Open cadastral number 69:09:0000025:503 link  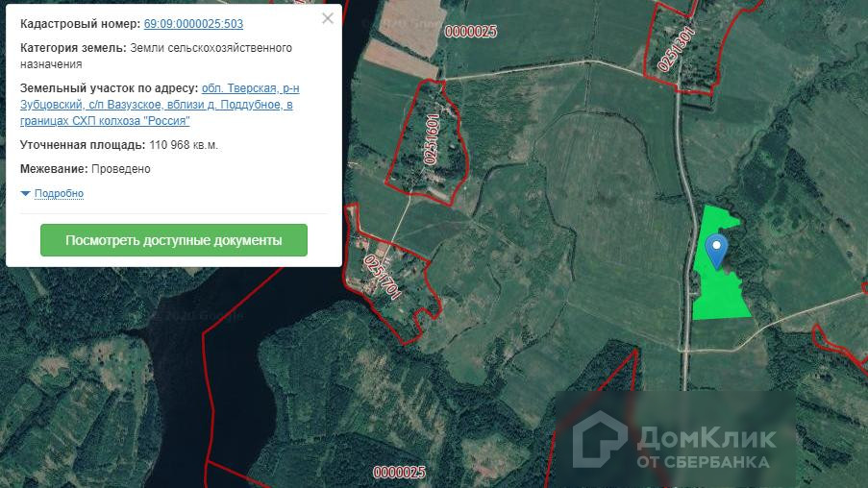pyautogui.click(x=193, y=23)
